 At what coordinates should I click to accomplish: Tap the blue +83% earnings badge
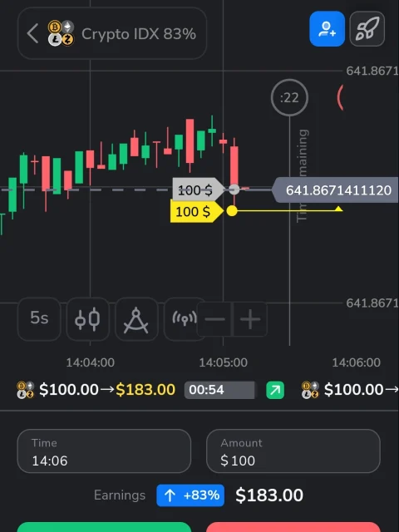click(190, 495)
